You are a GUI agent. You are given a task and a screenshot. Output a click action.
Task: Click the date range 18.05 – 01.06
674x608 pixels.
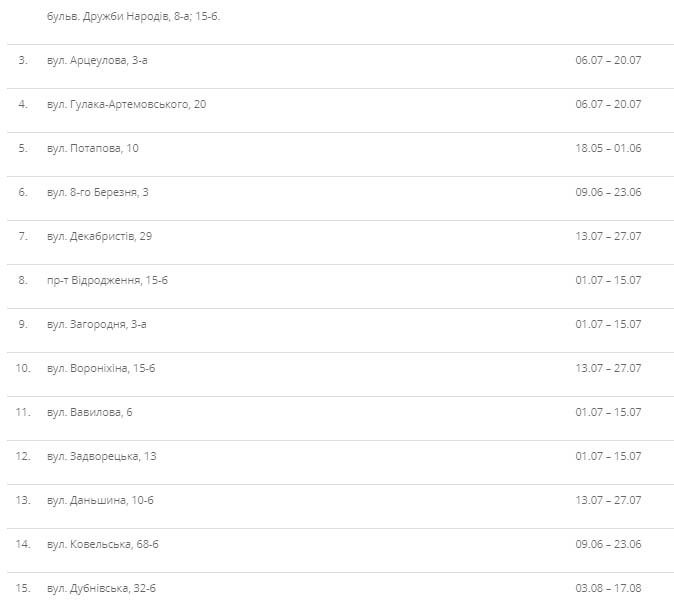[x=608, y=148]
